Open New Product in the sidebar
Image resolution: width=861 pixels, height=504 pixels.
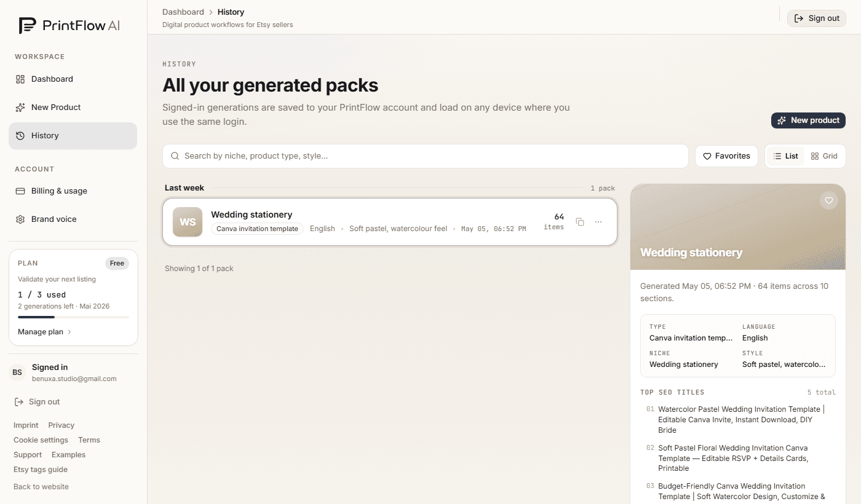tap(73, 107)
